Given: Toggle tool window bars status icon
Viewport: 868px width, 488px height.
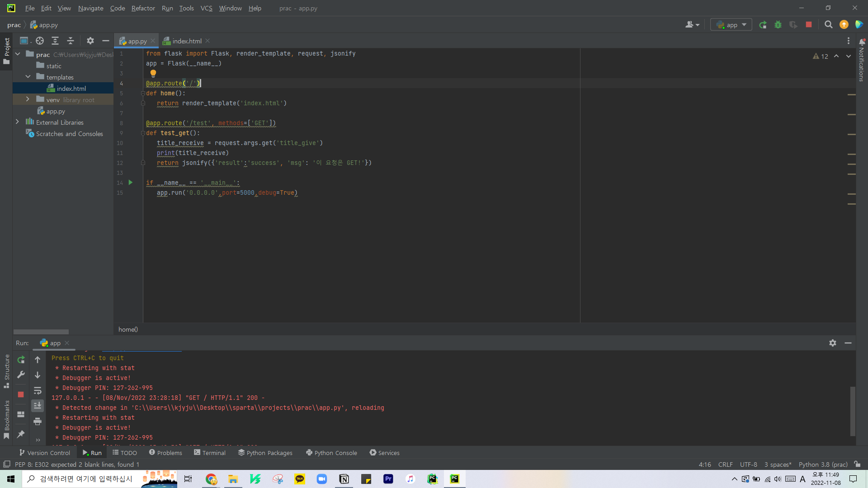Looking at the screenshot, I should tap(7, 464).
